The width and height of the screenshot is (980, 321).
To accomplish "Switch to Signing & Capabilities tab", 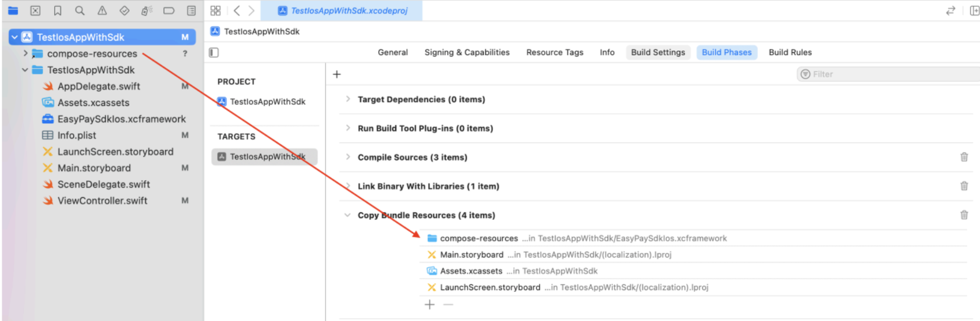I will pyautogui.click(x=467, y=52).
